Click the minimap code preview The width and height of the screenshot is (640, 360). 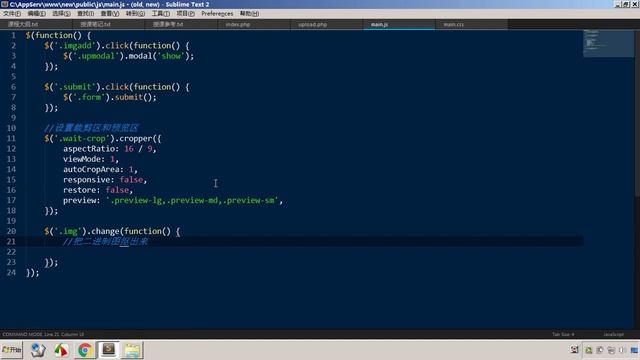[x=609, y=43]
